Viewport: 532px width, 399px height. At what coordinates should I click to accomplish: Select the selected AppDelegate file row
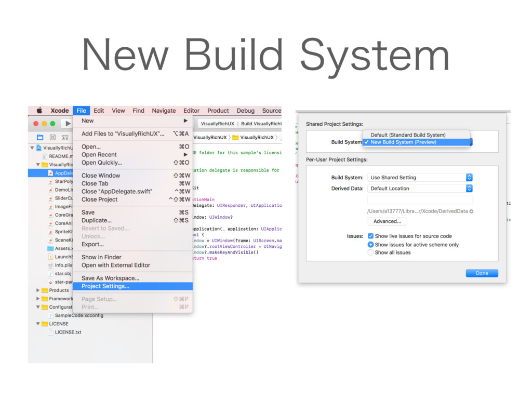point(50,173)
